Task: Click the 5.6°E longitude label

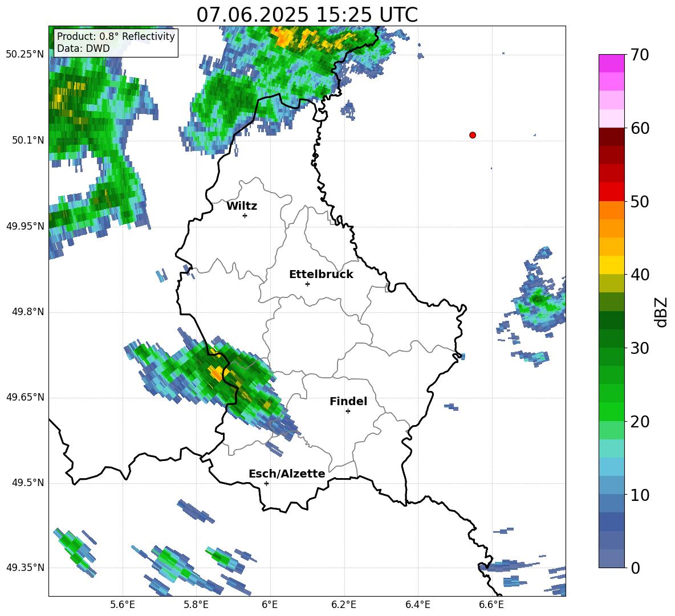Action: pos(123,605)
